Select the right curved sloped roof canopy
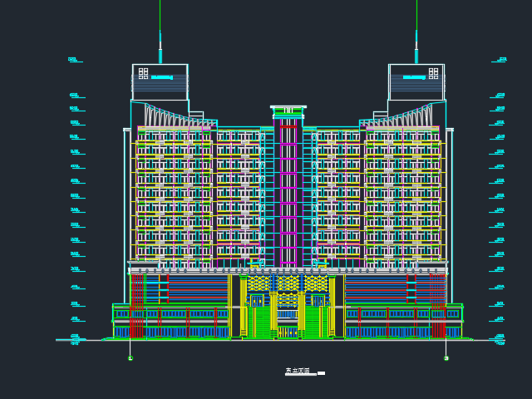The height and width of the screenshot is (399, 532). point(397,116)
